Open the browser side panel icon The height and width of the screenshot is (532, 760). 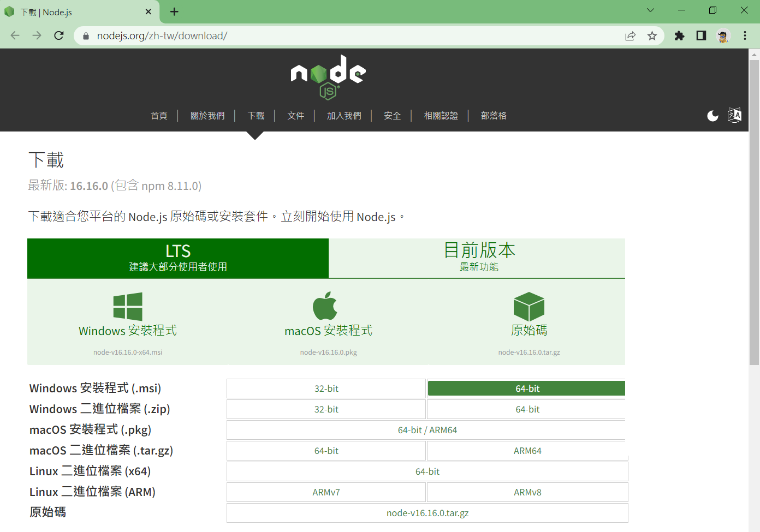pyautogui.click(x=701, y=36)
